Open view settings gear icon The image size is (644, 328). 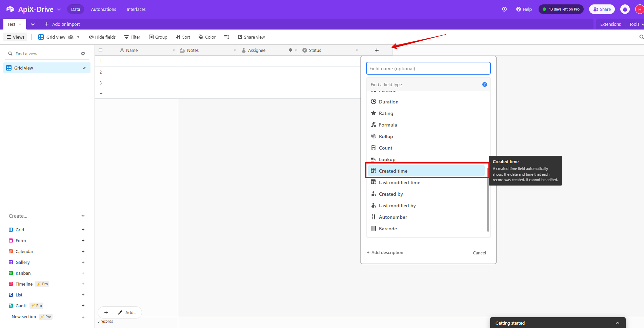coord(83,54)
